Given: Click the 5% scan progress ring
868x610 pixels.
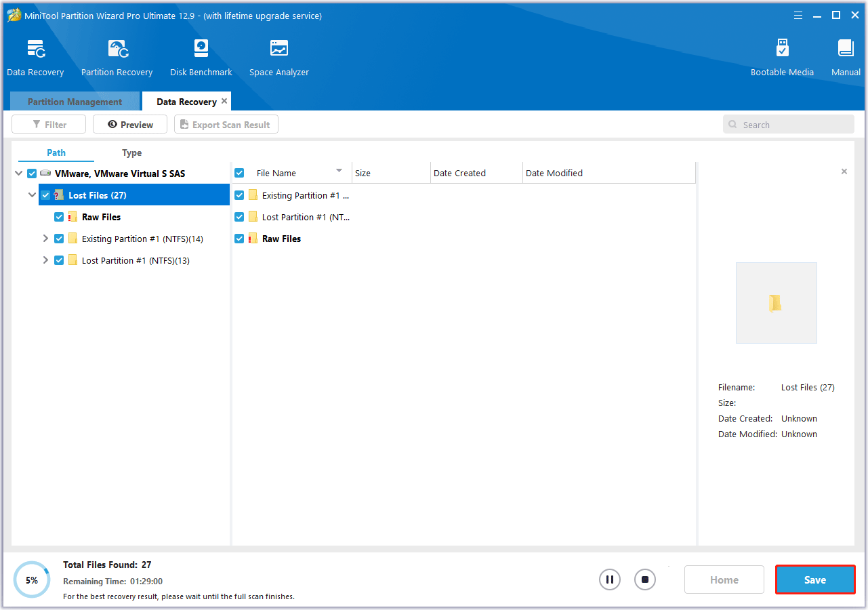Looking at the screenshot, I should (x=32, y=579).
